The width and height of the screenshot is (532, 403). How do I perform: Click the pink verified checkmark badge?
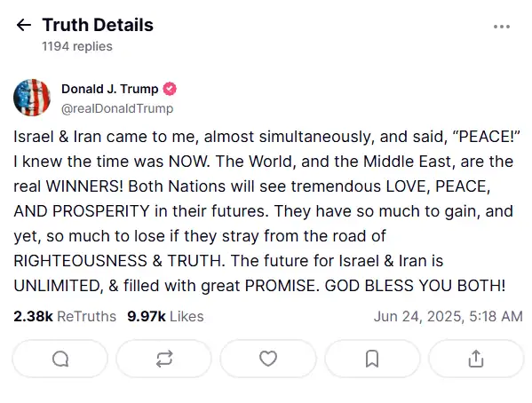tap(170, 89)
